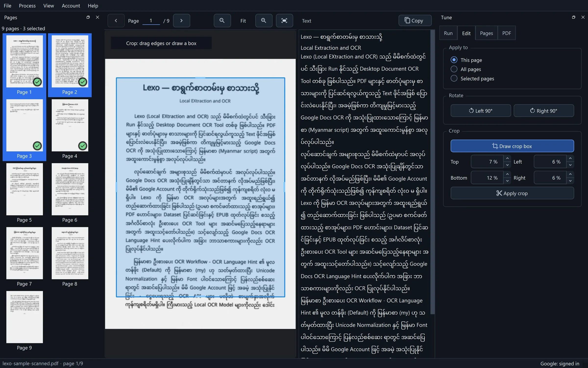Zoom in with magnifier plus icon
The width and height of the screenshot is (588, 368).
tap(264, 21)
